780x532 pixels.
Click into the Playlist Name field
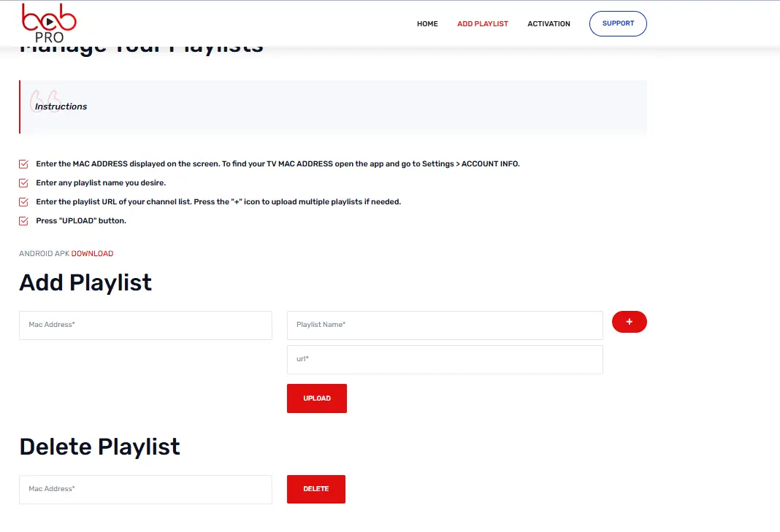(445, 325)
